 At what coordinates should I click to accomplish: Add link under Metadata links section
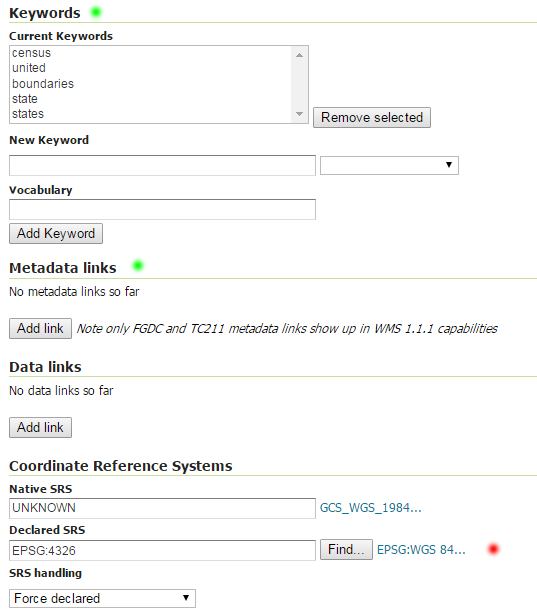[40, 328]
